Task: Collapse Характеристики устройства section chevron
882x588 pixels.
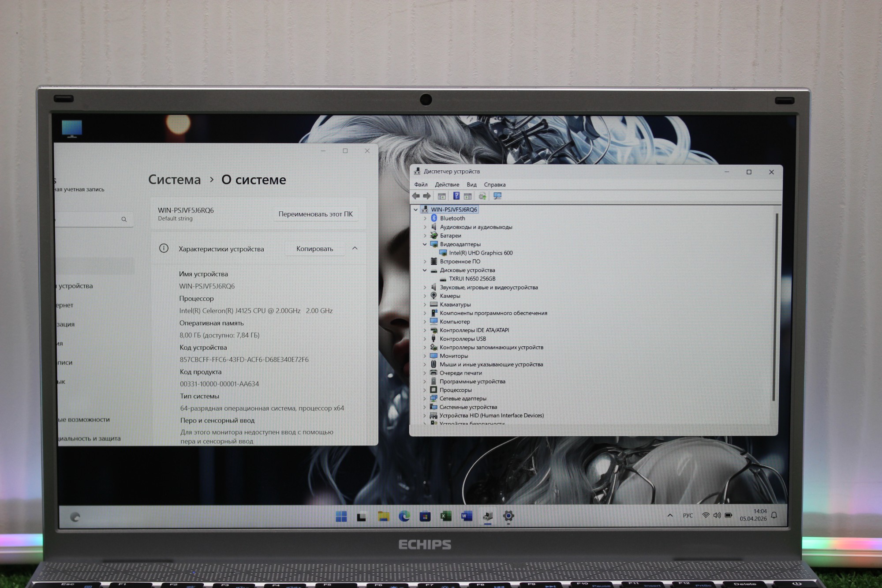Action: pos(355,248)
